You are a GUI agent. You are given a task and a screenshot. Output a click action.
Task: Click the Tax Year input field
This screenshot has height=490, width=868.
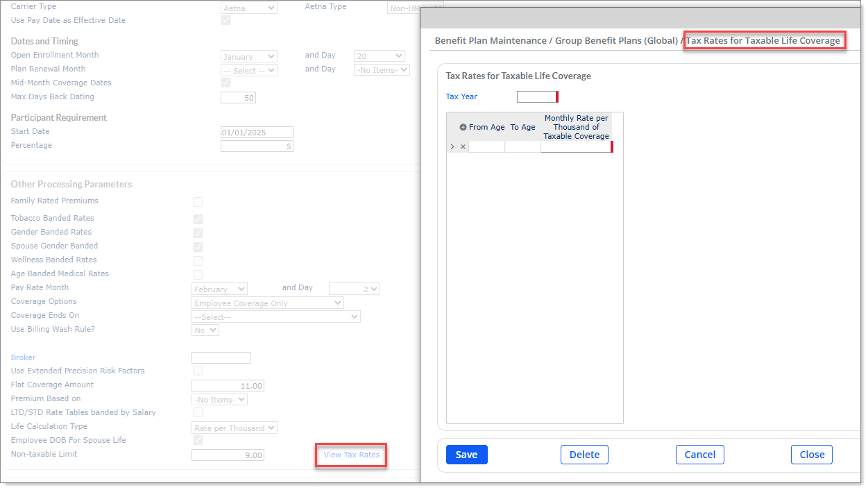(536, 97)
